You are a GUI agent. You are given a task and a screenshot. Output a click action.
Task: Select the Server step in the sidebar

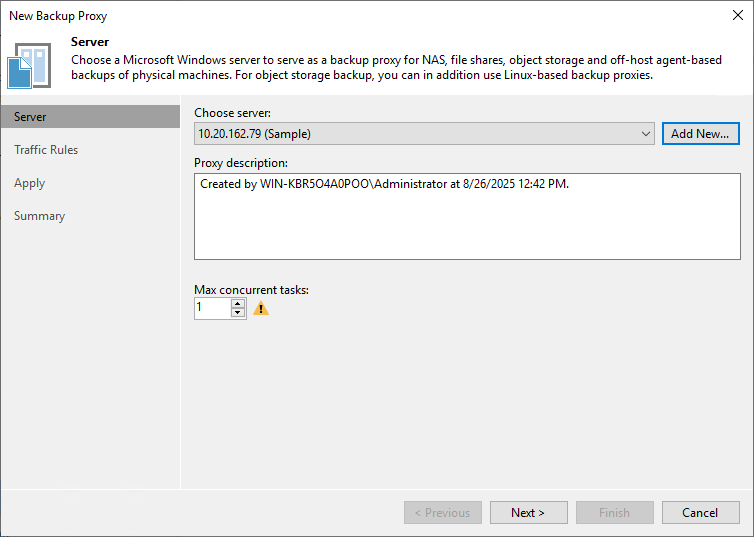tap(30, 117)
